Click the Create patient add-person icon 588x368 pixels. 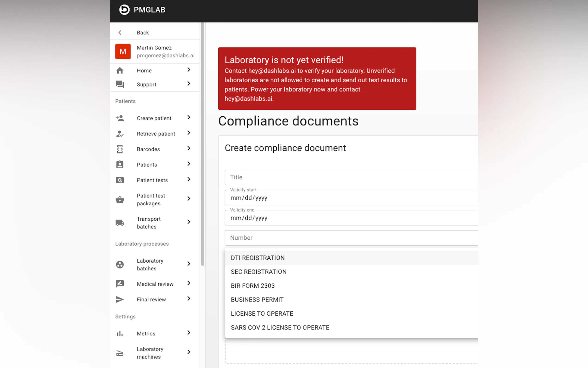(x=120, y=118)
